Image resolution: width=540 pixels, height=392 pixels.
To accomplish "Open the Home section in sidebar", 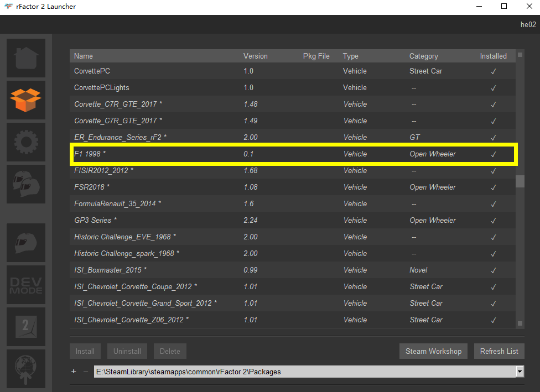I will tap(26, 58).
